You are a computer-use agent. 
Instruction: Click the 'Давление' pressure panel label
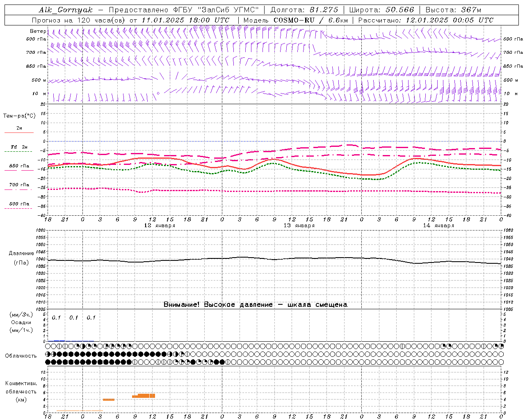click(x=21, y=253)
